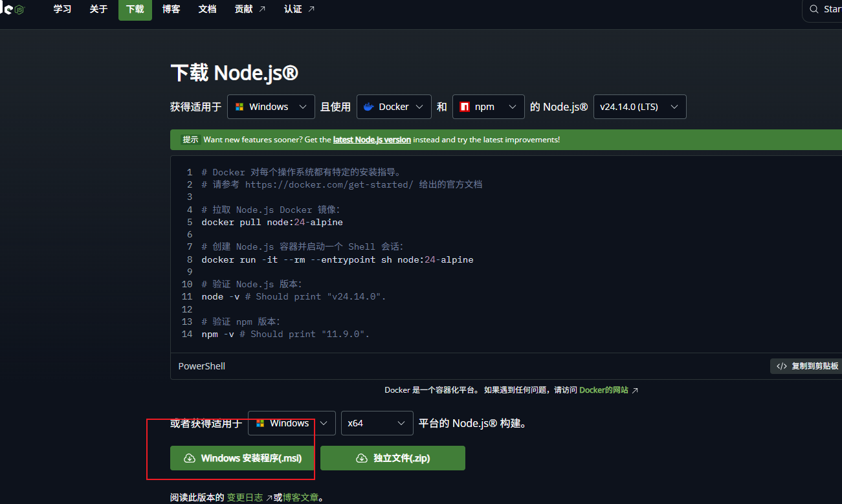The image size is (842, 504).
Task: Click the 下载 Node.js® page heading
Action: (x=234, y=72)
